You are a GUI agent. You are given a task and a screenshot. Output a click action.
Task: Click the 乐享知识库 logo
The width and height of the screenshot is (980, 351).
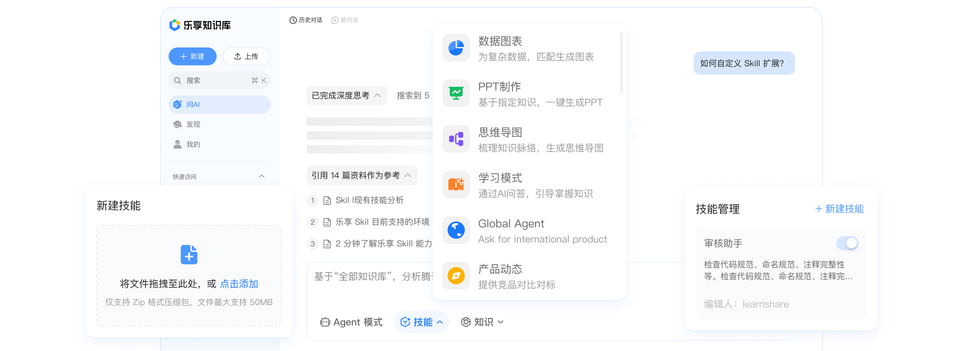(200, 25)
